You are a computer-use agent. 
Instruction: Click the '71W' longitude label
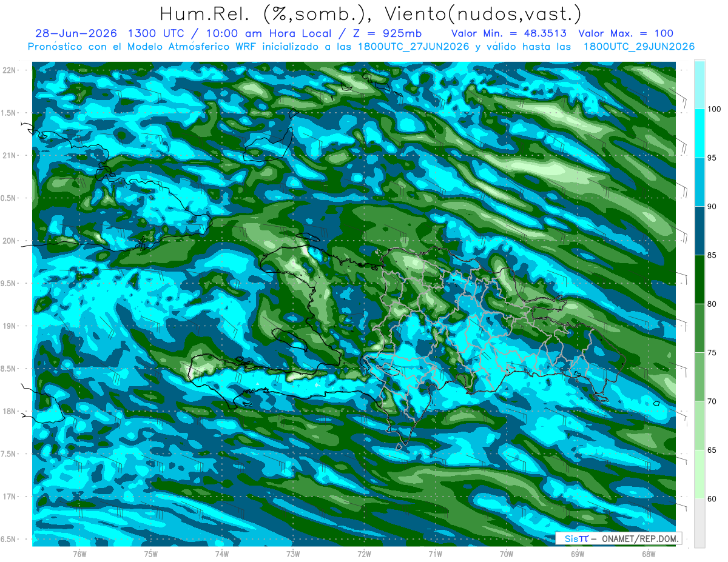435,554
